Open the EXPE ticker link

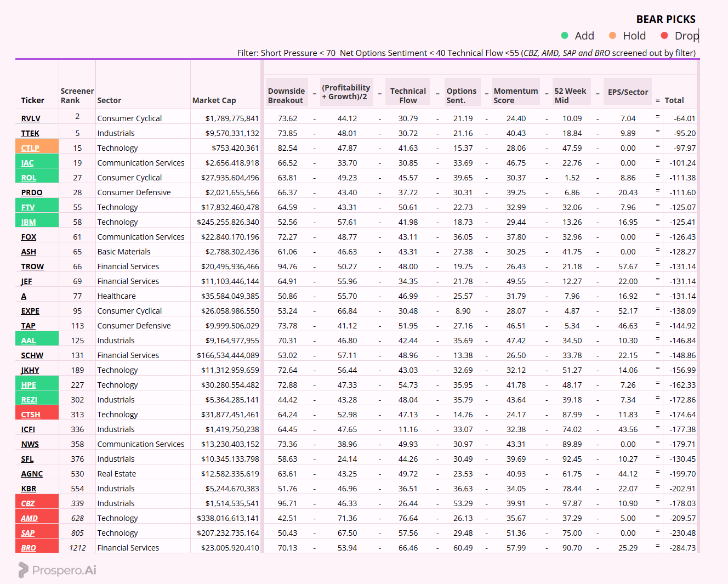click(30, 311)
